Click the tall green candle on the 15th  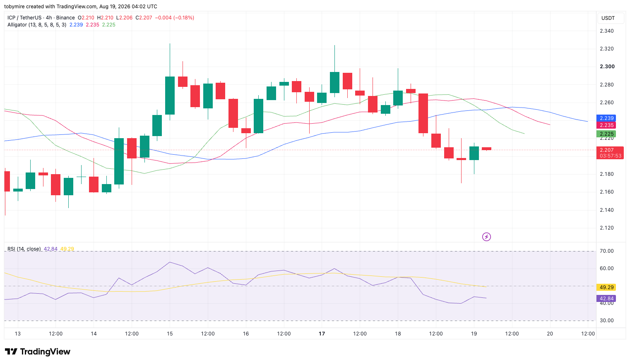click(170, 96)
